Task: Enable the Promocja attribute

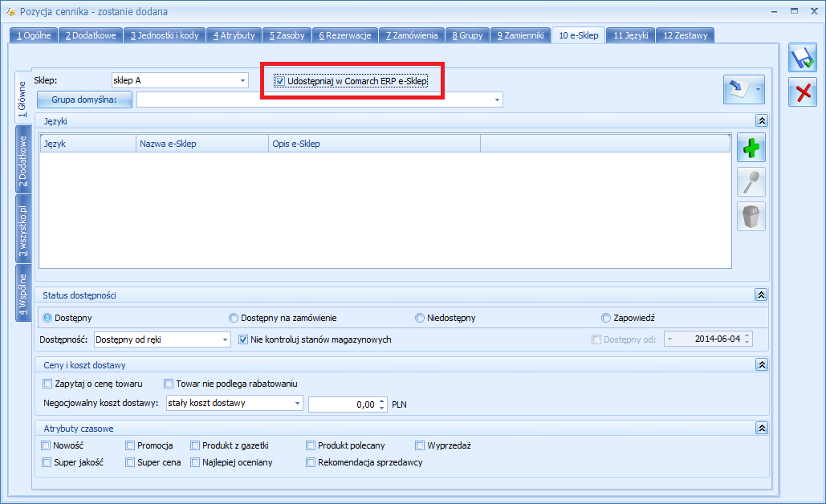Action: tap(130, 445)
